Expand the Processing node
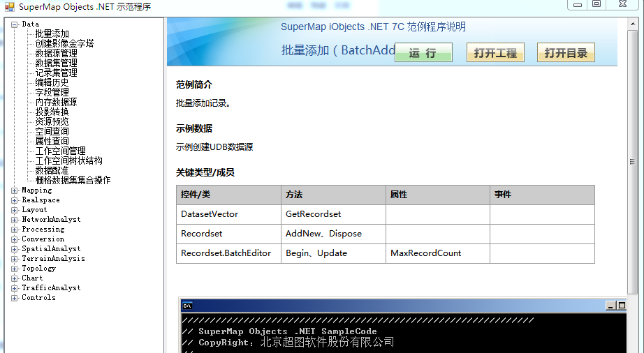The height and width of the screenshot is (353, 644). [x=15, y=230]
